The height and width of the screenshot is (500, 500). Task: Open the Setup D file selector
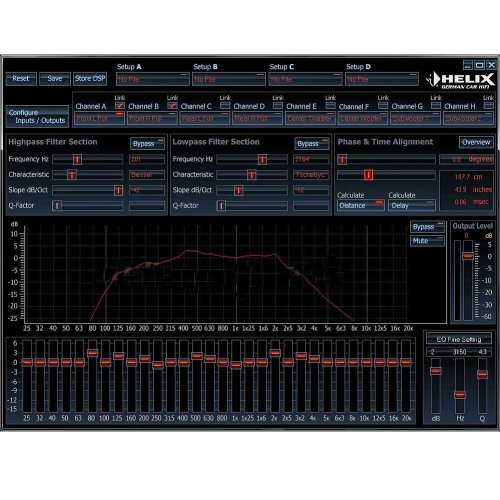(382, 79)
